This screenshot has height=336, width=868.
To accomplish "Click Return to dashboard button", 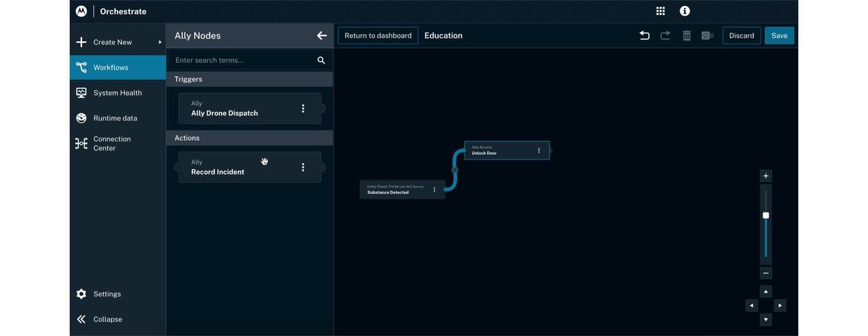I will point(378,35).
